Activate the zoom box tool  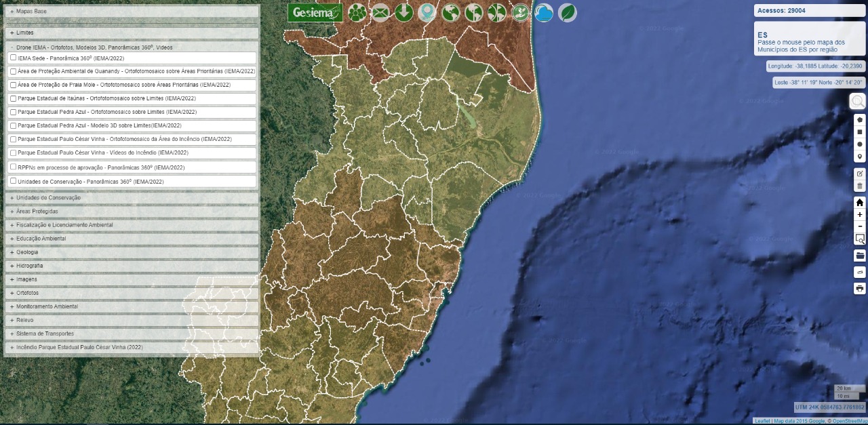(x=860, y=239)
